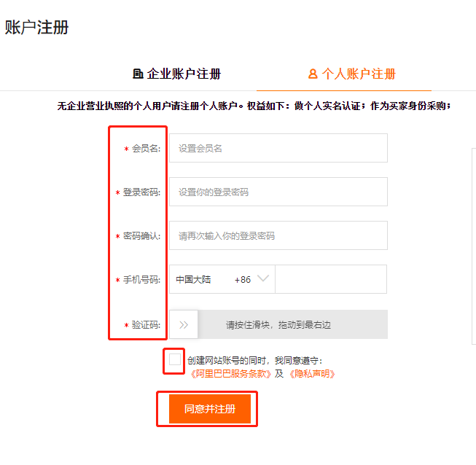Image resolution: width=476 pixels, height=465 pixels.
Task: Open the 《隐私声明》 link
Action: tap(312, 374)
